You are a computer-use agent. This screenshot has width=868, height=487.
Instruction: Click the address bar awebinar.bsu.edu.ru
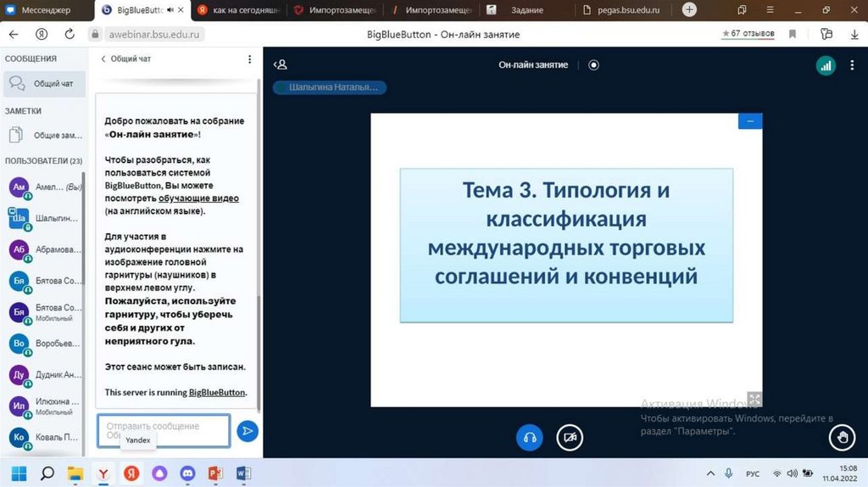[x=154, y=34]
